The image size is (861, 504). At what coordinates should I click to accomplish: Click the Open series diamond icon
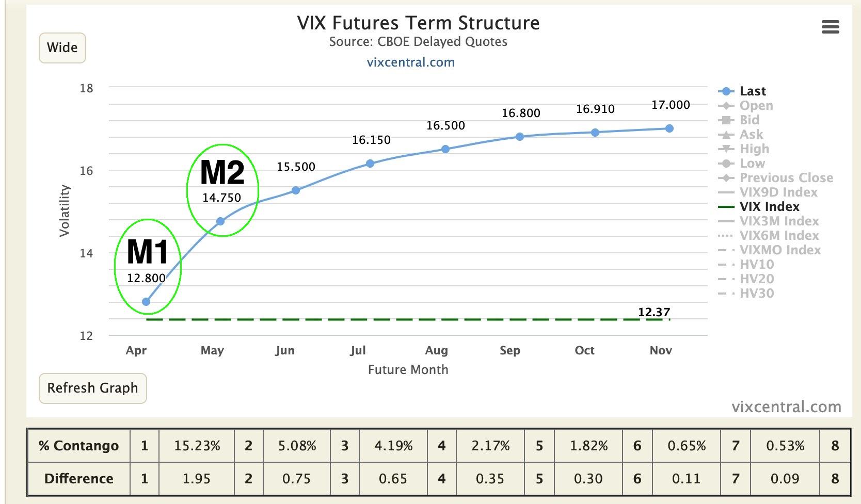pyautogui.click(x=725, y=106)
